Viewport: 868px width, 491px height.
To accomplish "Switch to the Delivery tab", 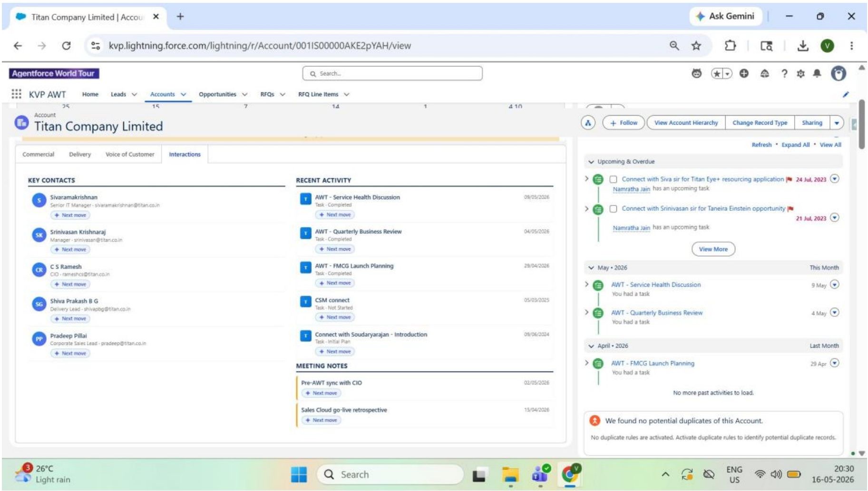I will pyautogui.click(x=80, y=155).
